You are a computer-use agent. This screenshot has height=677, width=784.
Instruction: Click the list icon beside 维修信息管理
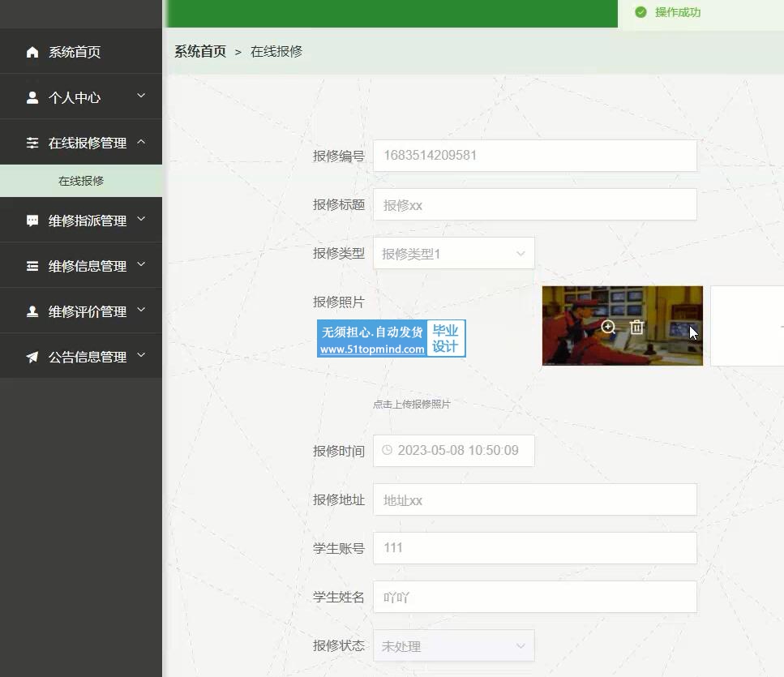[x=32, y=266]
